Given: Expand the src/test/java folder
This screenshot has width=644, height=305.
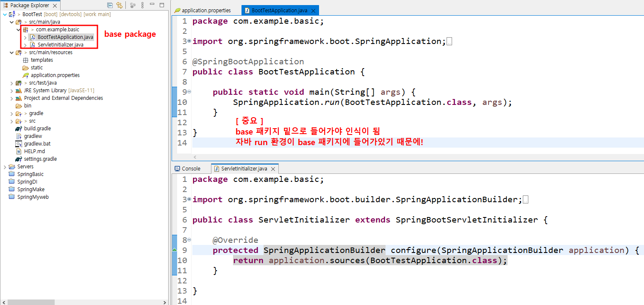Looking at the screenshot, I should click(x=11, y=83).
